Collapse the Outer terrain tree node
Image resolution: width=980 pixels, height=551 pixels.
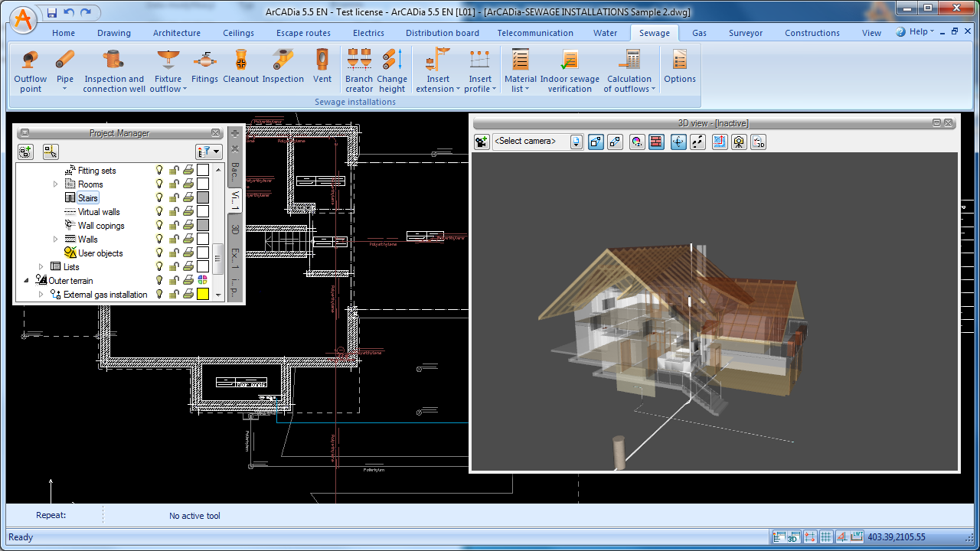click(x=26, y=281)
